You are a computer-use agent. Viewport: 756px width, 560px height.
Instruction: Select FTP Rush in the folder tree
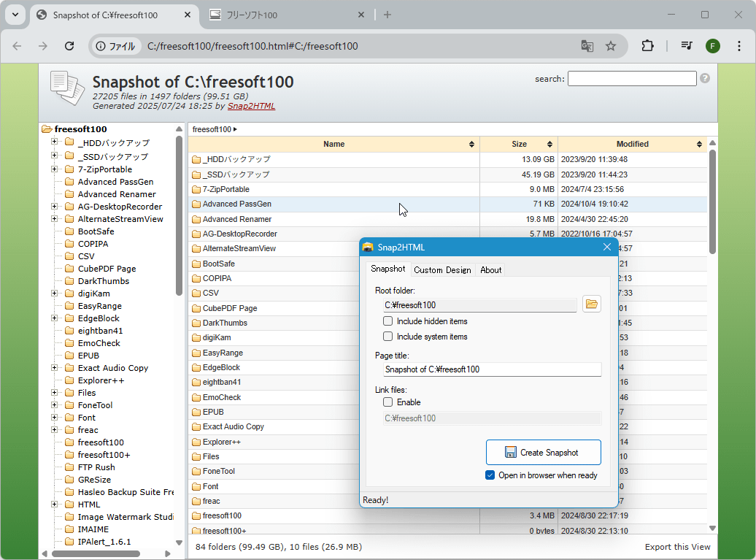[x=96, y=467]
